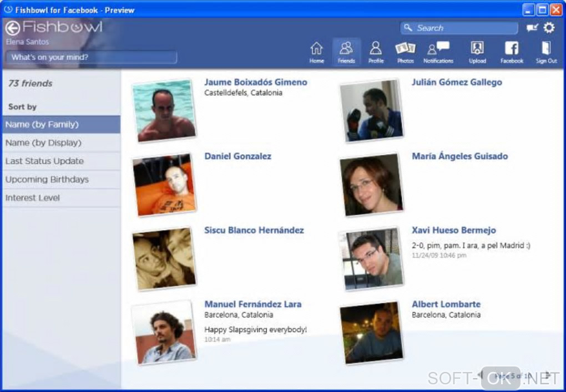The width and height of the screenshot is (566, 392).
Task: Open Albert Lombarte's name link
Action: (446, 304)
